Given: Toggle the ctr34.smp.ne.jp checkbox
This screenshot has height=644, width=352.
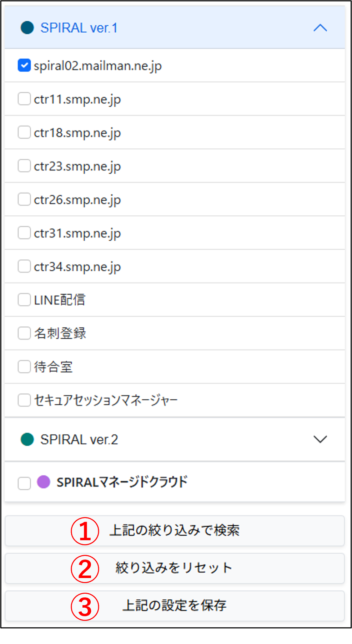Looking at the screenshot, I should tap(24, 266).
